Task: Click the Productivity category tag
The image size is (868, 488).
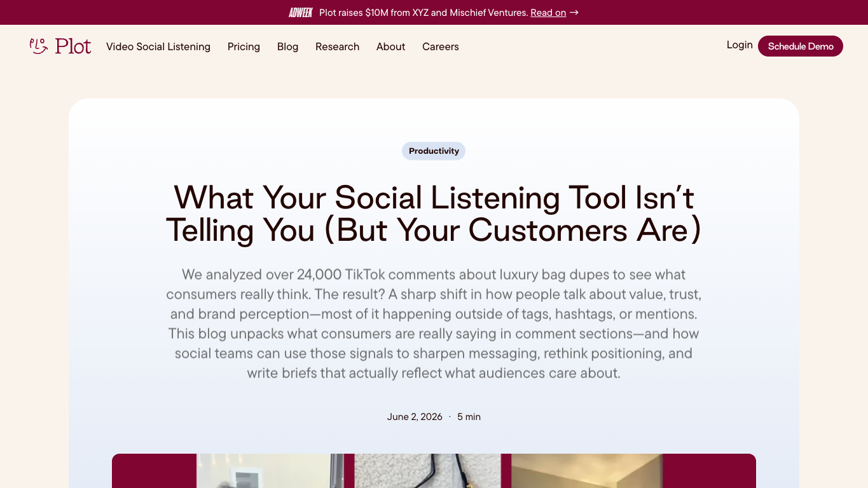Action: click(434, 151)
